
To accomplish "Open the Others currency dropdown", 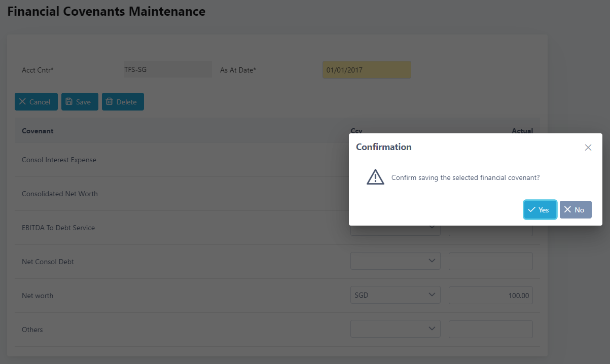I will [395, 330].
